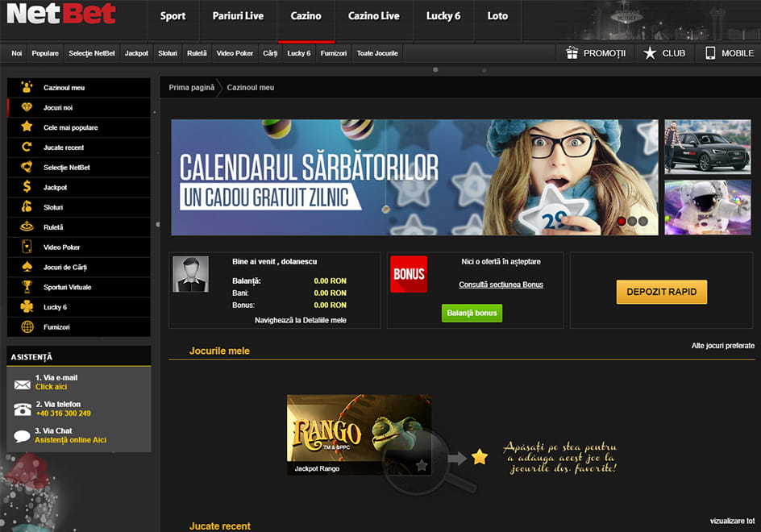Select the first red banner slide dot
This screenshot has width=761, height=532.
621,222
